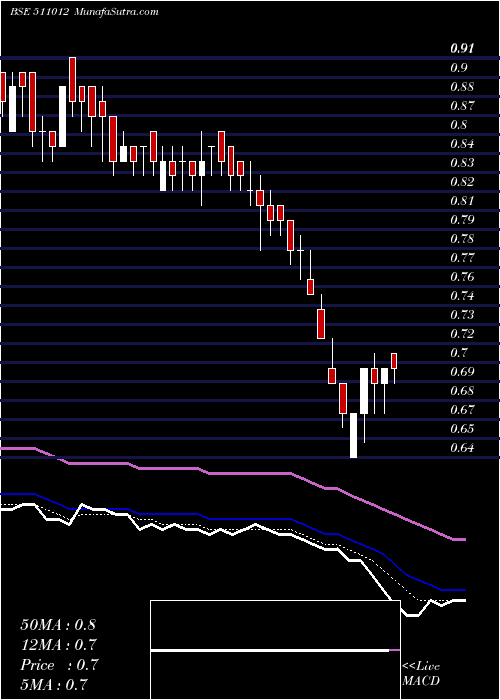Select the 0.82 price level label
Screen dimensions: 500x700
click(x=462, y=182)
